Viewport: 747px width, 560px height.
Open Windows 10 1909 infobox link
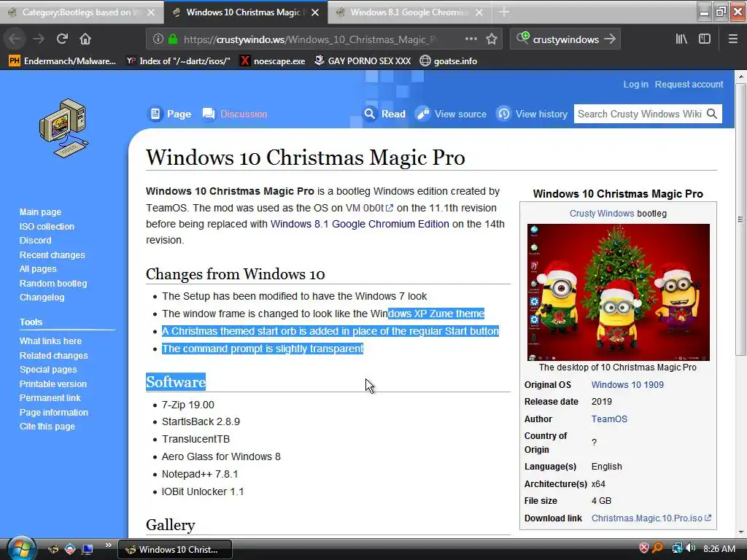627,385
